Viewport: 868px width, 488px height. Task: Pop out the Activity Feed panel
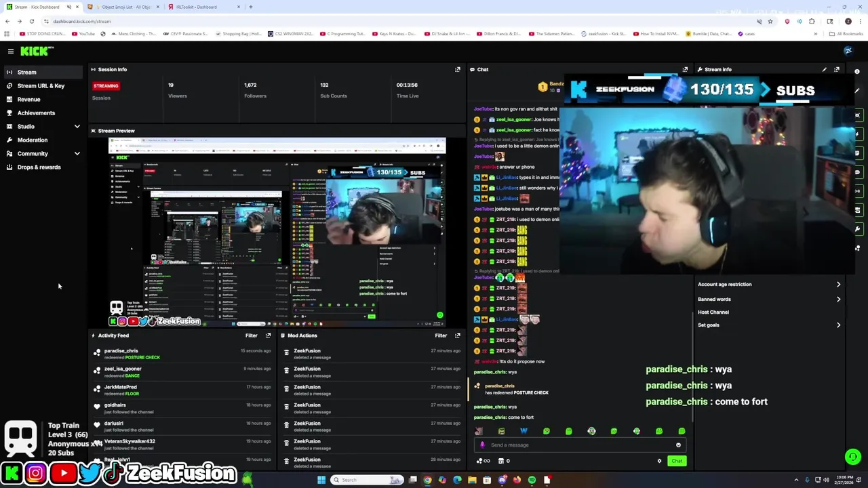[x=268, y=335]
